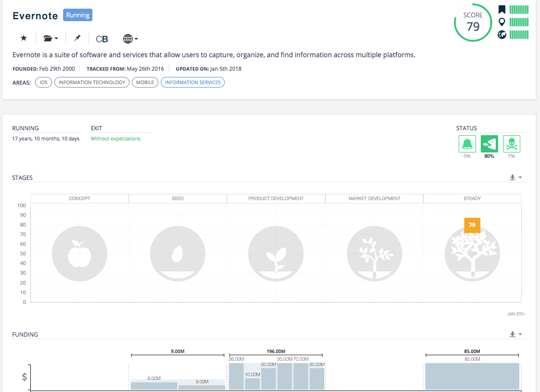540x392 pixels.
Task: Click the Running status badge
Action: point(78,15)
